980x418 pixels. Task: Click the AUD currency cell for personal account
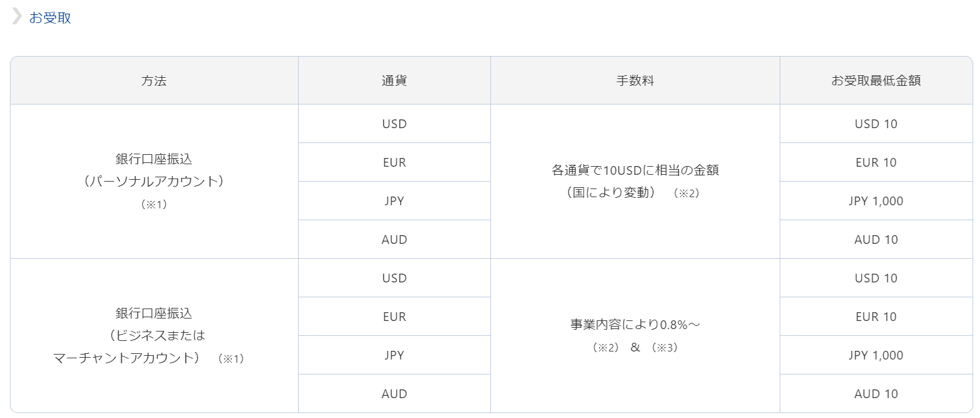[394, 239]
